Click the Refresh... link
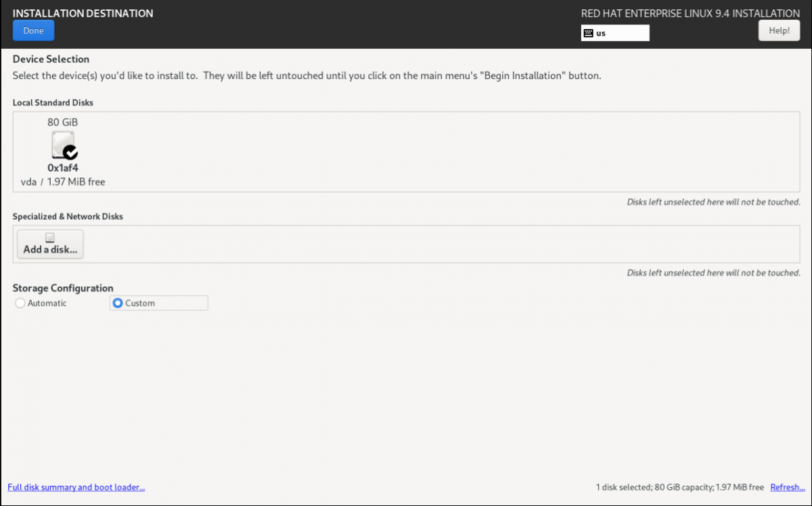The image size is (812, 506). coord(788,487)
